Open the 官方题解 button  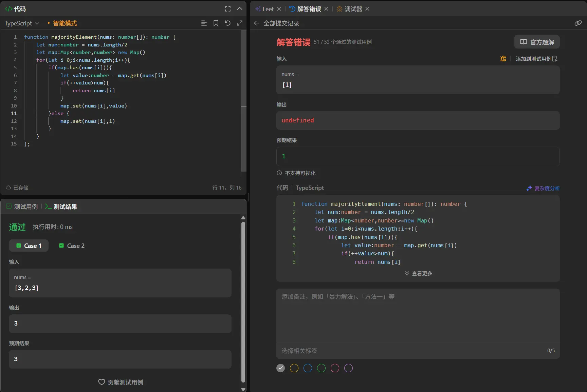(537, 42)
